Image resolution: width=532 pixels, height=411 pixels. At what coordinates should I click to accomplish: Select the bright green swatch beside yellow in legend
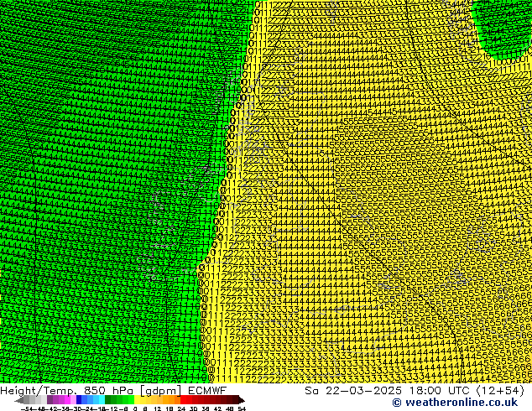point(131,399)
